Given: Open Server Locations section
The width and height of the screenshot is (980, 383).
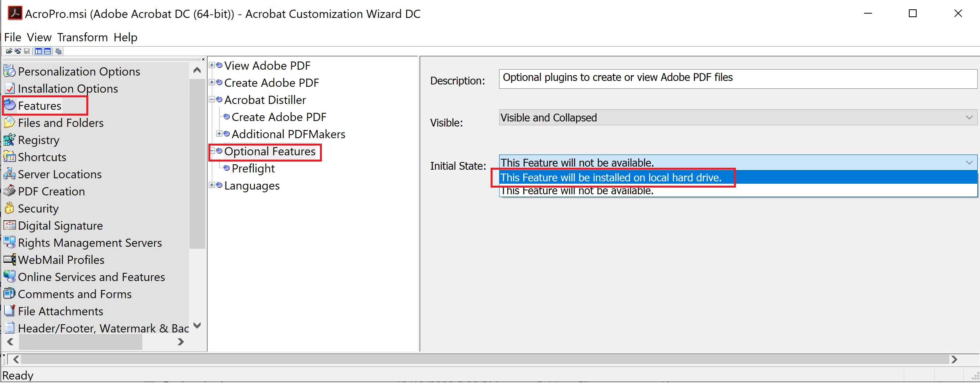Looking at the screenshot, I should pyautogui.click(x=59, y=174).
